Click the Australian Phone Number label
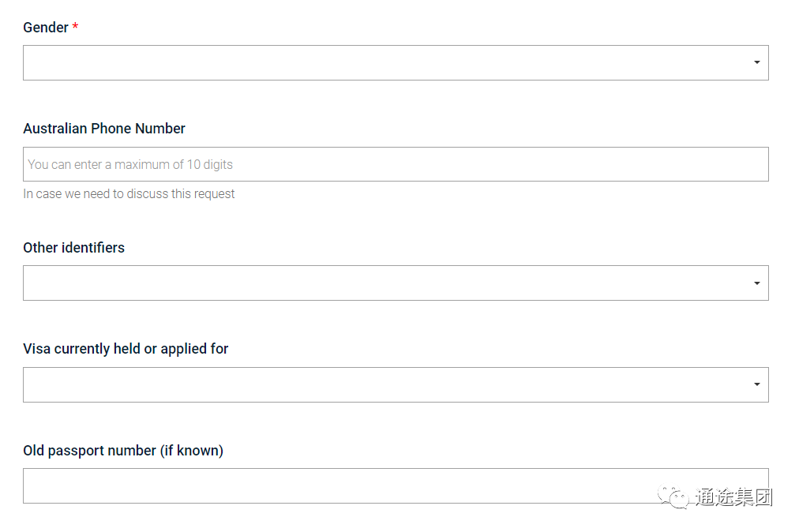 (x=104, y=129)
